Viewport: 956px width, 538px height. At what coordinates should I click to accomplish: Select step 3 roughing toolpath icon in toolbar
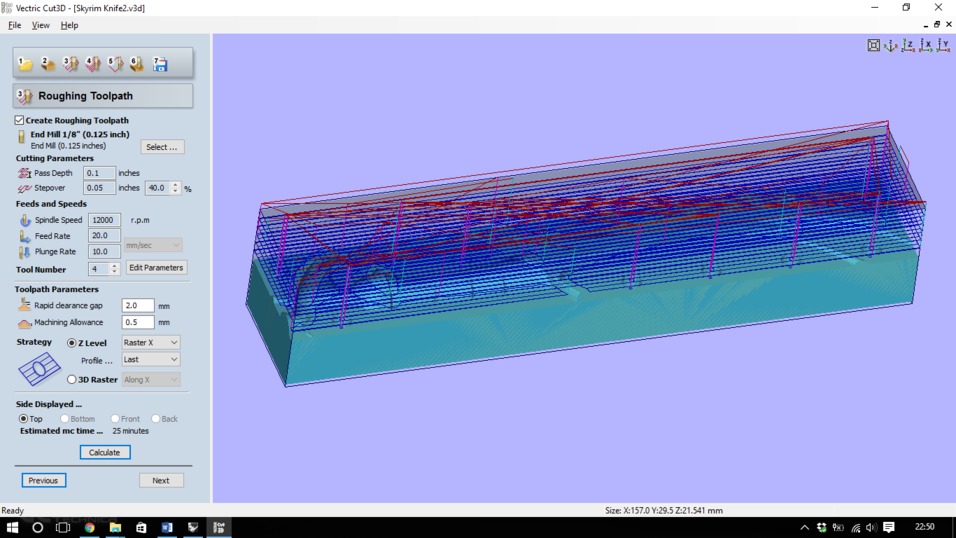coord(70,63)
